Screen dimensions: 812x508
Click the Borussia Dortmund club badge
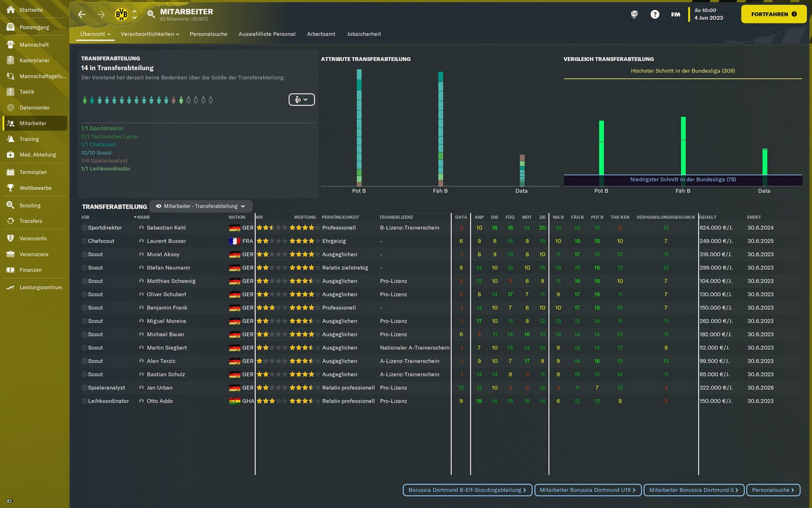pyautogui.click(x=121, y=14)
